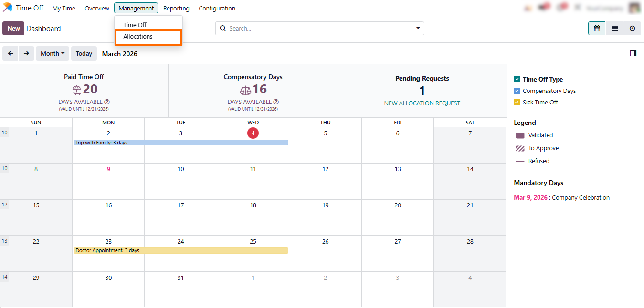Switch to the list view icon
The image size is (644, 308).
point(615,29)
